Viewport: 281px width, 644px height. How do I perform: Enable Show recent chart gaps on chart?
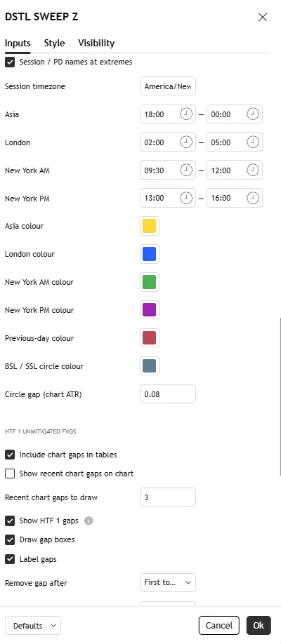(10, 474)
